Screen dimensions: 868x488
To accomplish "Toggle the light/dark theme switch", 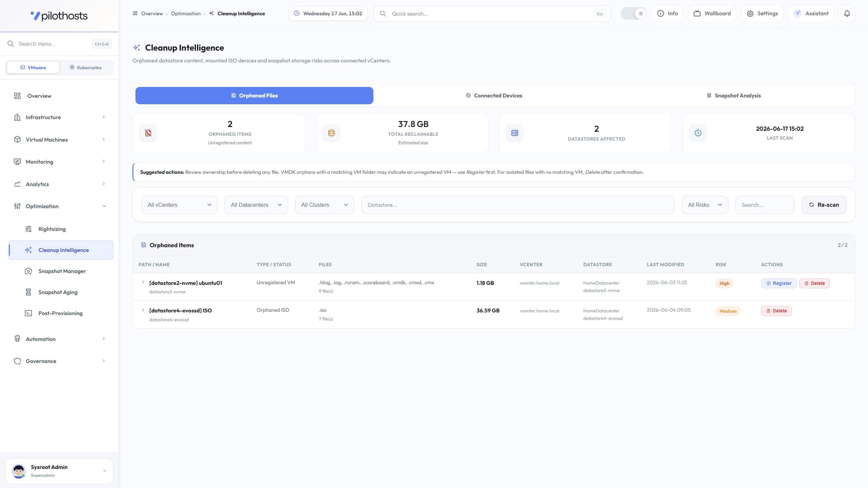I will (633, 14).
